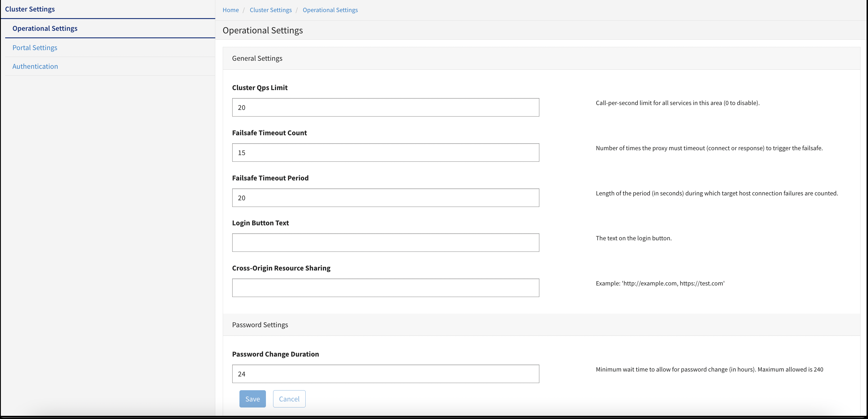Save the operational settings

(252, 399)
